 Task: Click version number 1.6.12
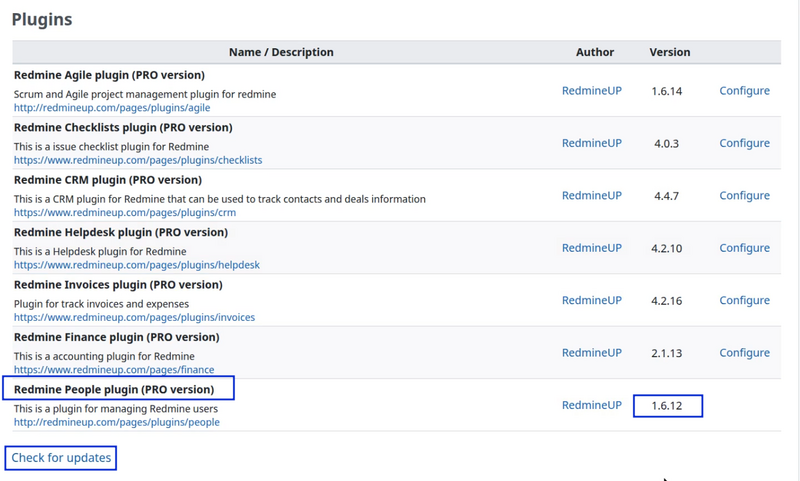(x=667, y=406)
